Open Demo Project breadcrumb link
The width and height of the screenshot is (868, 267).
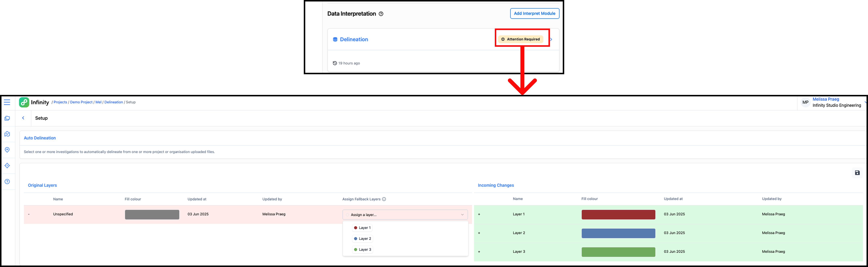81,102
